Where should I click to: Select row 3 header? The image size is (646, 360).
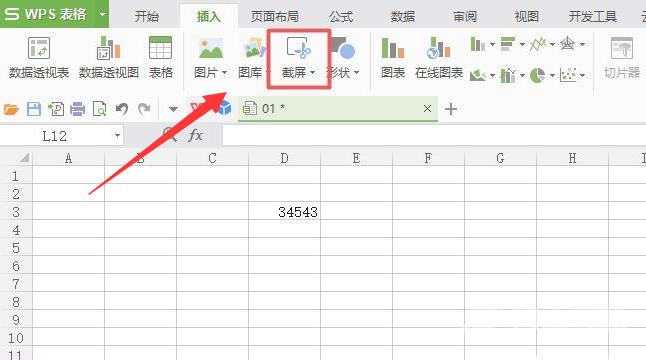tap(16, 212)
